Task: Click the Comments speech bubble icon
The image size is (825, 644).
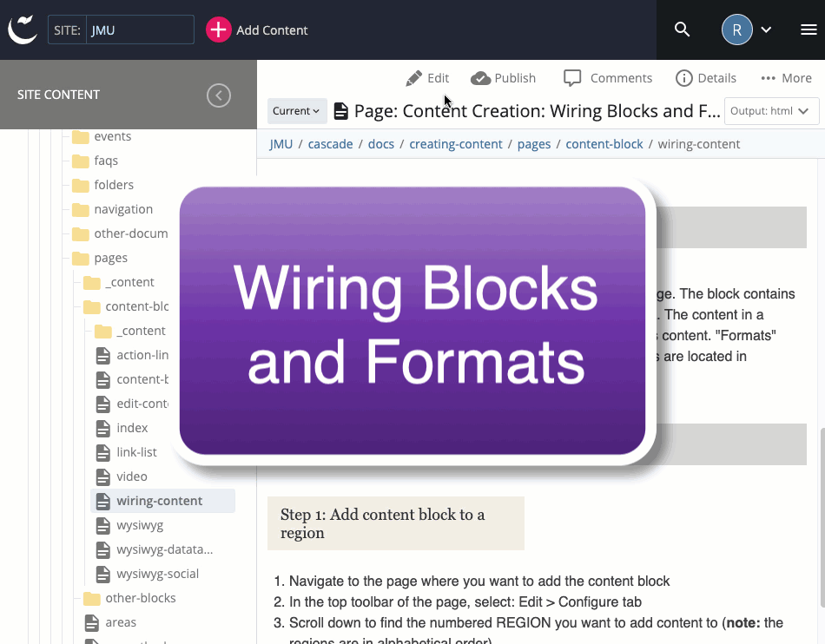Action: point(572,78)
